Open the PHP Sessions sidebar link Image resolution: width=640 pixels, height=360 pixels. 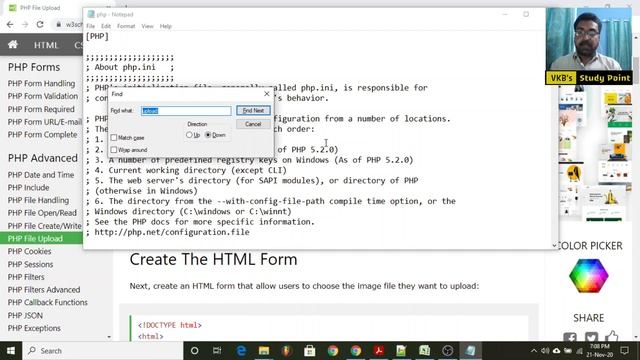click(x=30, y=264)
